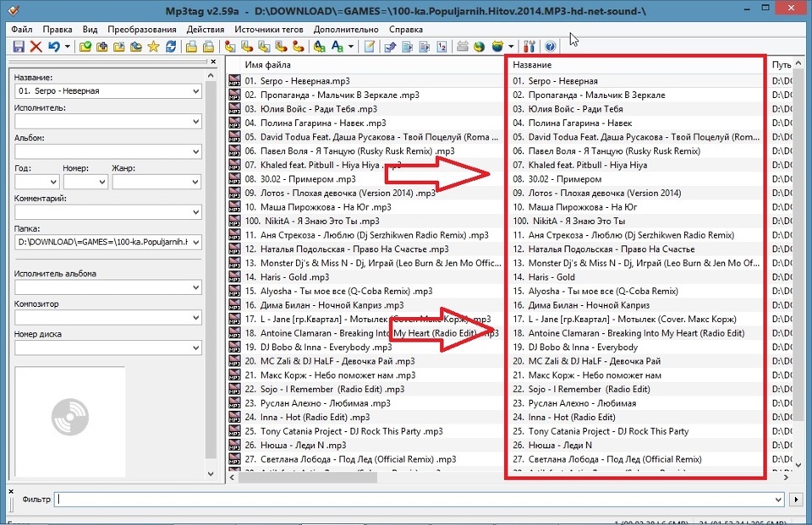
Task: Open extended tags with notepad pencil icon
Action: pyautogui.click(x=370, y=46)
